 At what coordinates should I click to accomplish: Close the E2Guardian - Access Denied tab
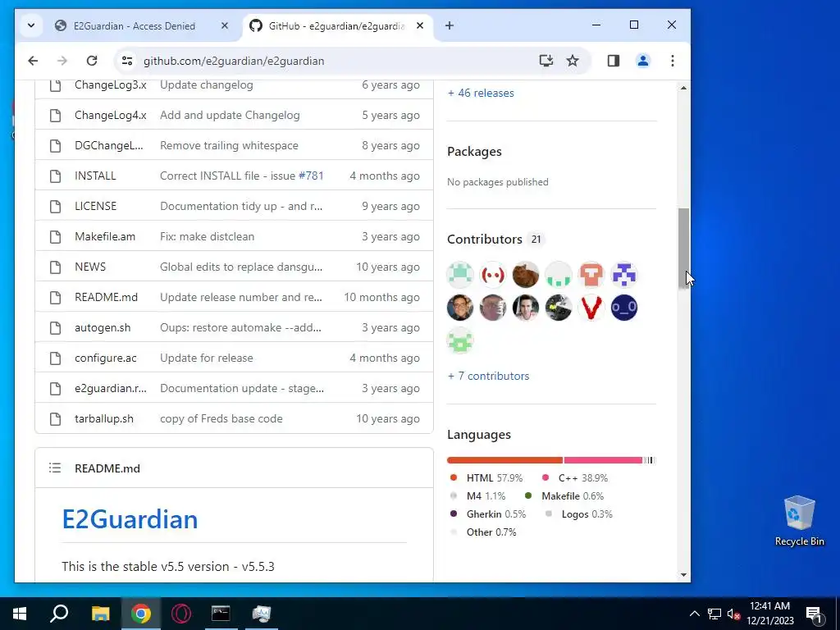[225, 25]
